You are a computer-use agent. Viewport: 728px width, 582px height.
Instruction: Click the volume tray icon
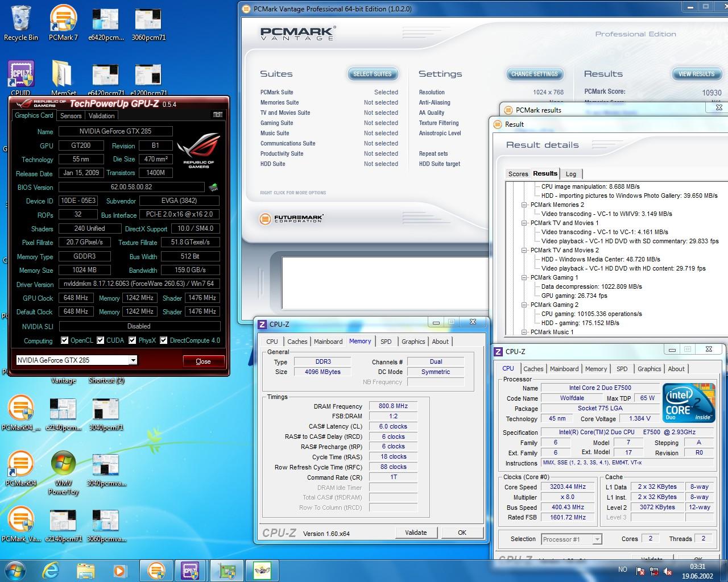point(668,571)
